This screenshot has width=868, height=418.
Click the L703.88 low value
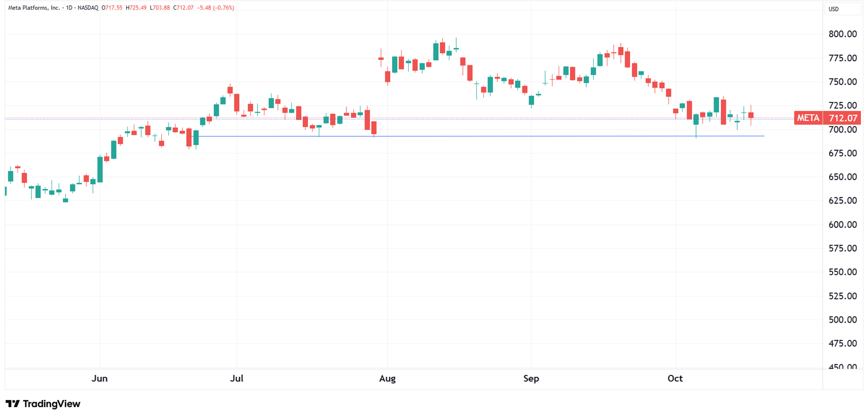point(160,8)
